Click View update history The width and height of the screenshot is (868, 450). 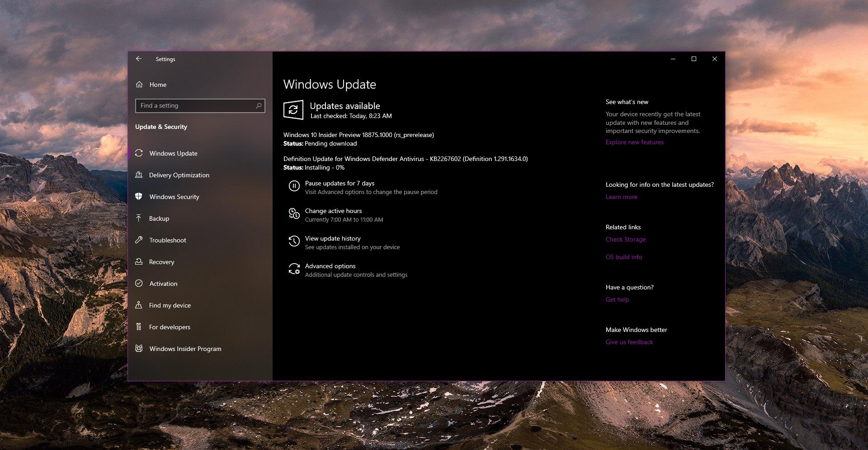[x=333, y=238]
